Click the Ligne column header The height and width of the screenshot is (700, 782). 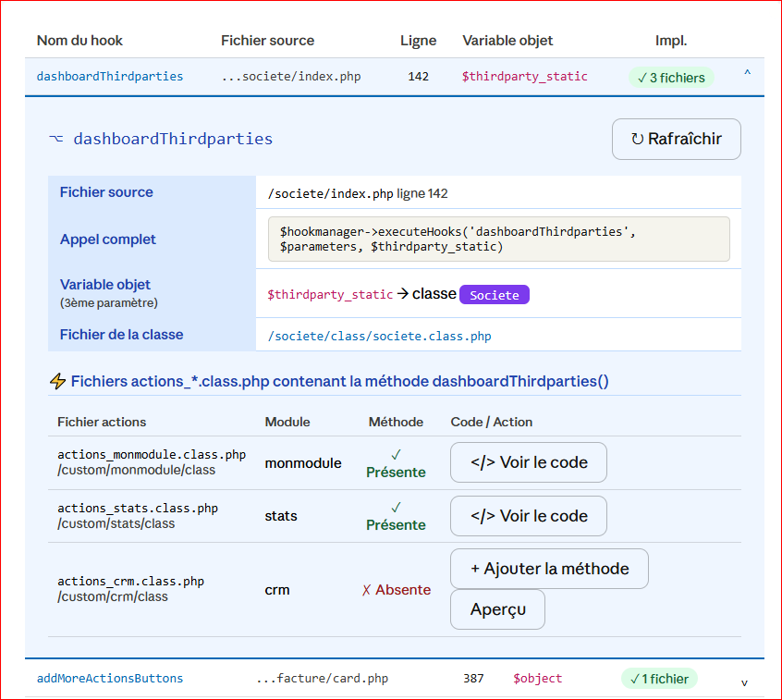tap(418, 41)
